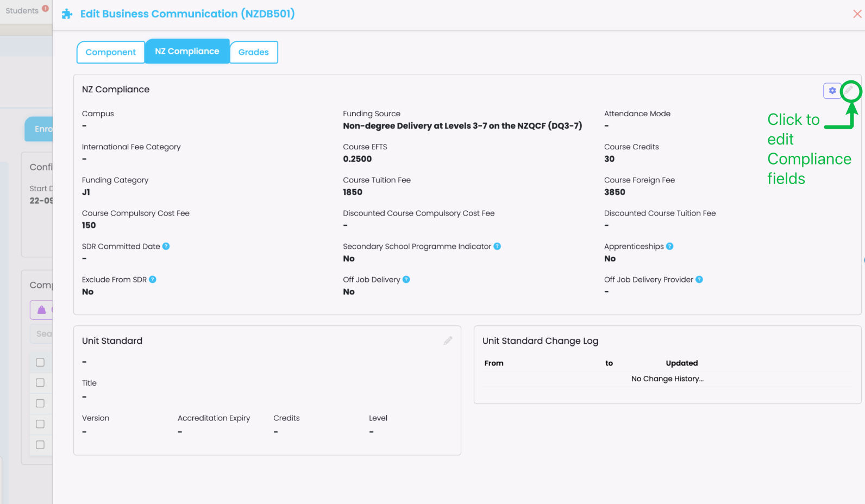Tick the topmost checkbox in the background list

[40, 362]
